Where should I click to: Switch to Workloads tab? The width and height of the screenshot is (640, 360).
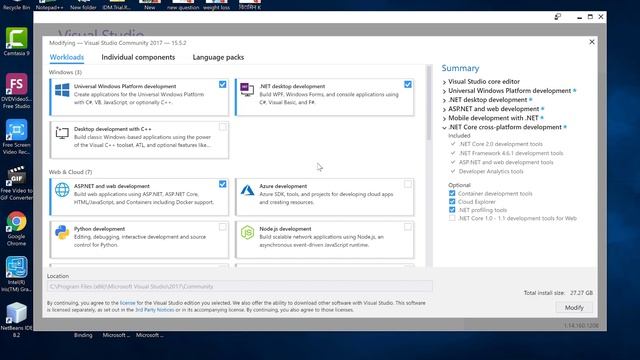[67, 57]
